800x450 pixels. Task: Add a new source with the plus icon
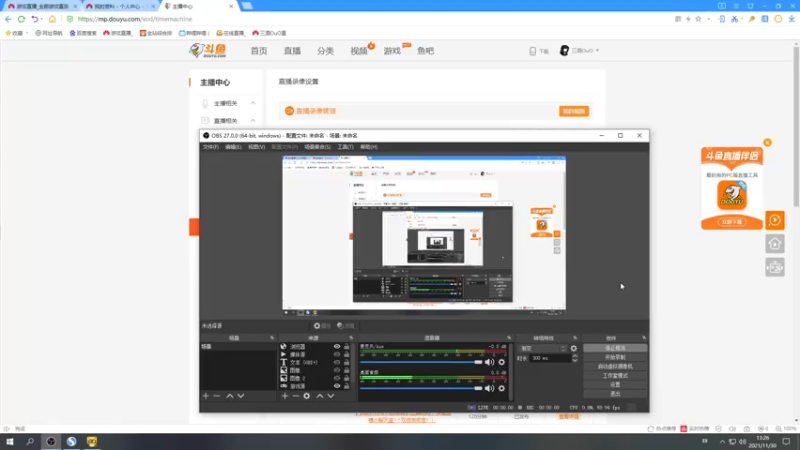[x=285, y=396]
